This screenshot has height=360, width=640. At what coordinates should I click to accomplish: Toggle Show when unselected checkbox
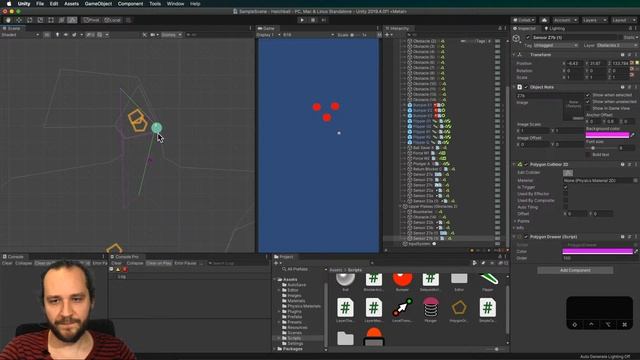[588, 102]
